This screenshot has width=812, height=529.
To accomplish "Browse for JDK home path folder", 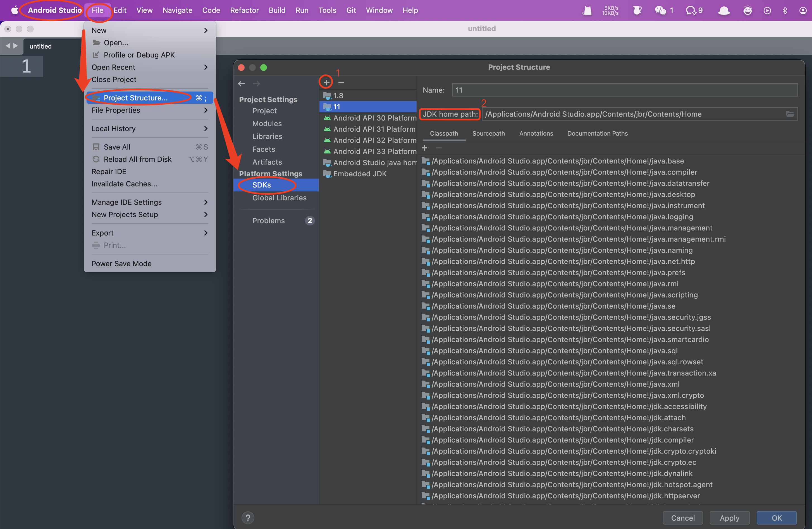I will 790,114.
